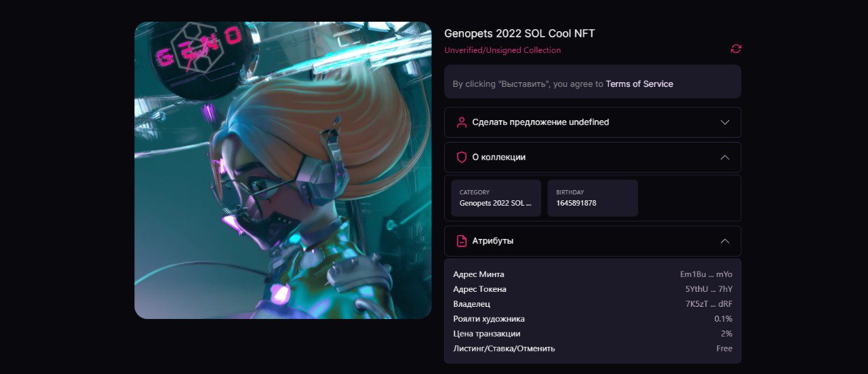Image resolution: width=868 pixels, height=374 pixels.
Task: Expand the Сделать предложение undefined chevron
Action: point(725,122)
